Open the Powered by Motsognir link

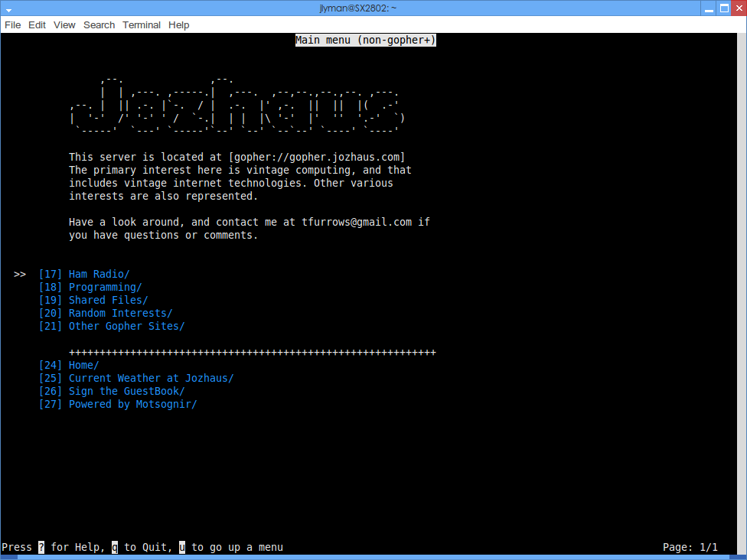point(132,404)
